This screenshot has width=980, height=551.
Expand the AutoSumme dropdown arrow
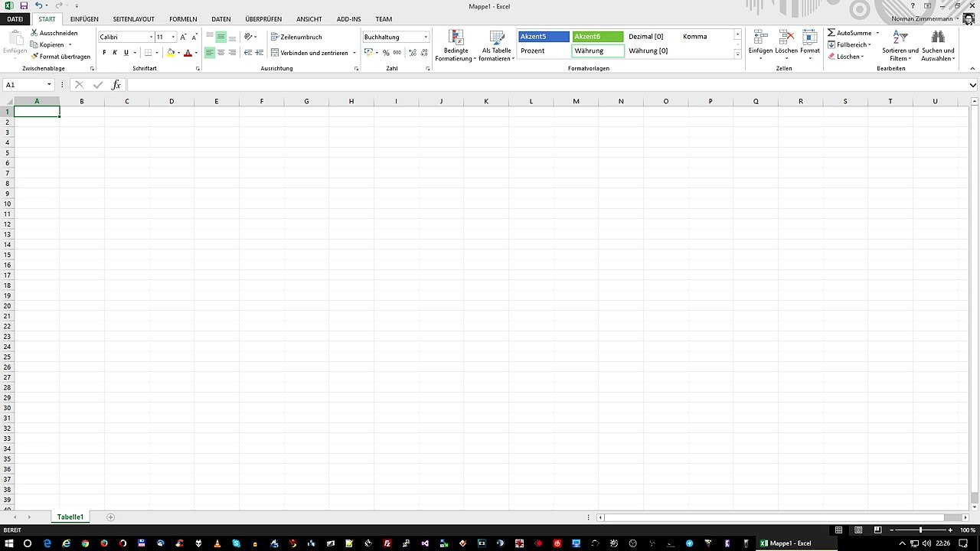[x=877, y=33]
